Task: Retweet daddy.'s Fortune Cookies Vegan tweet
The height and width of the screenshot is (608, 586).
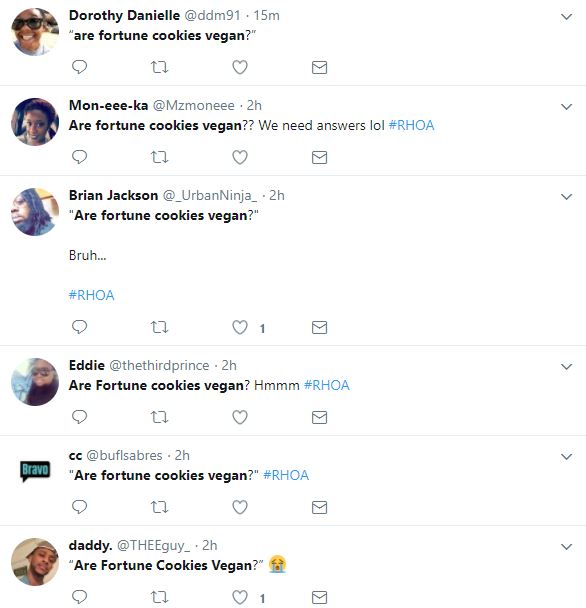Action: click(x=159, y=597)
